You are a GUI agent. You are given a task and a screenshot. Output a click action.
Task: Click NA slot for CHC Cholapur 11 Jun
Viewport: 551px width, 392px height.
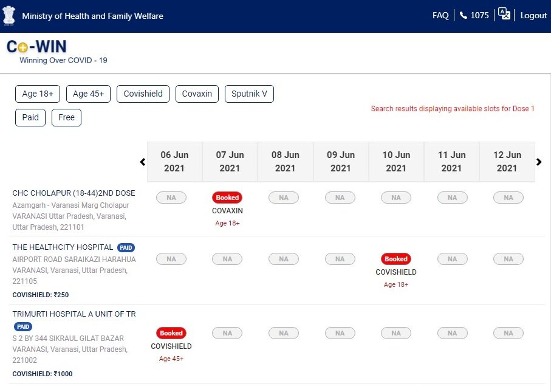pyautogui.click(x=452, y=198)
